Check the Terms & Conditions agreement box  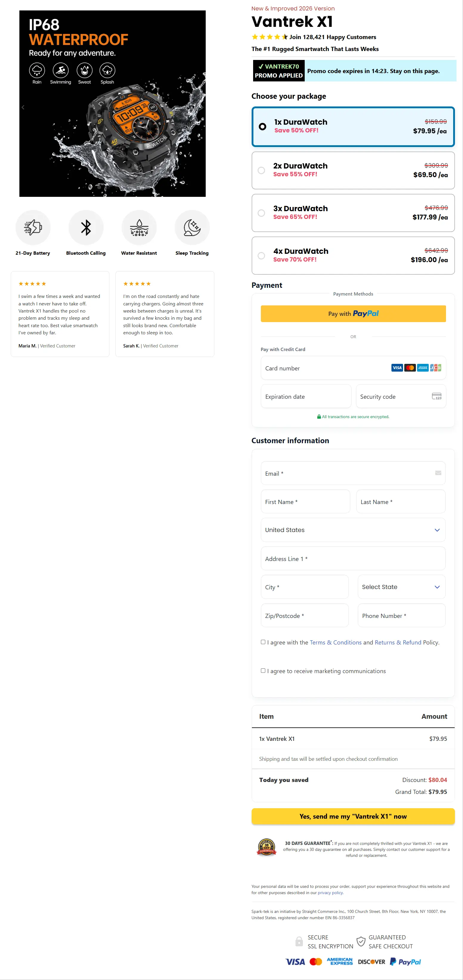(x=263, y=642)
